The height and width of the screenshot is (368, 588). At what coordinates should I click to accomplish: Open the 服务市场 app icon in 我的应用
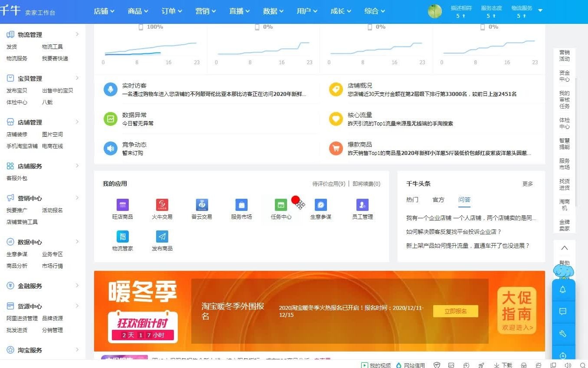(242, 205)
